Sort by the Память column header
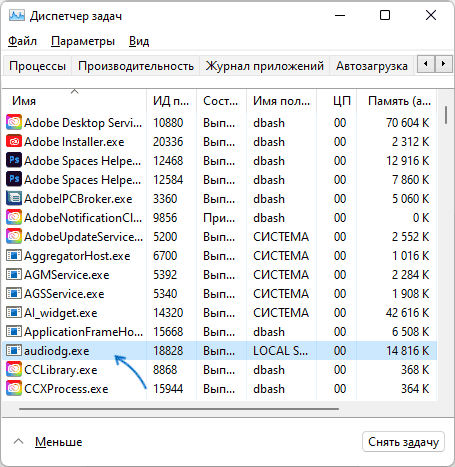 click(396, 101)
